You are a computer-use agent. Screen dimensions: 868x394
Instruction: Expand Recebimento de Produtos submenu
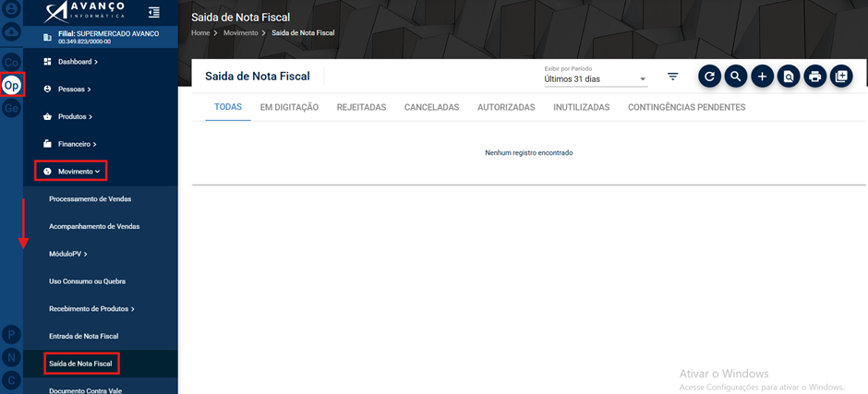92,309
